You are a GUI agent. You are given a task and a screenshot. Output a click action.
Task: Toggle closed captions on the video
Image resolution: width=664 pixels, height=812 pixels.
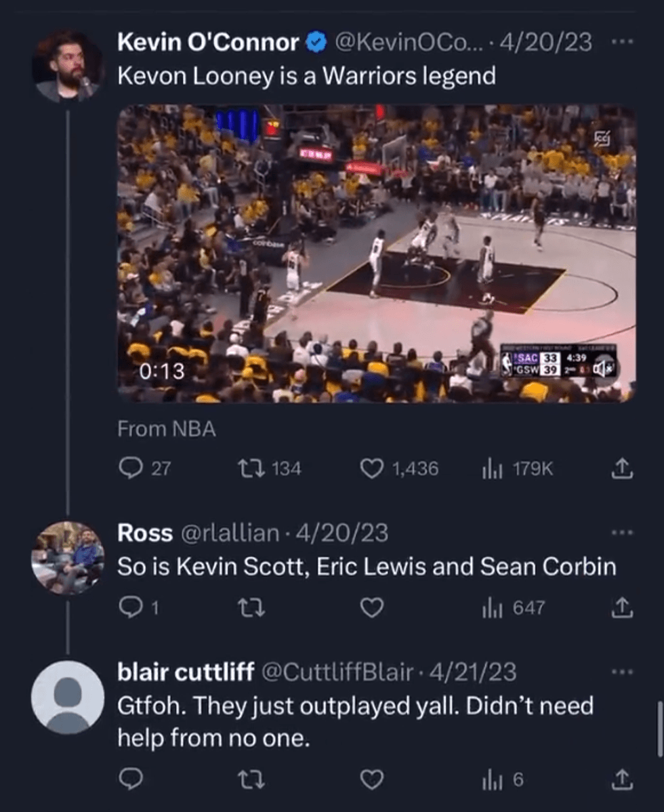point(602,138)
